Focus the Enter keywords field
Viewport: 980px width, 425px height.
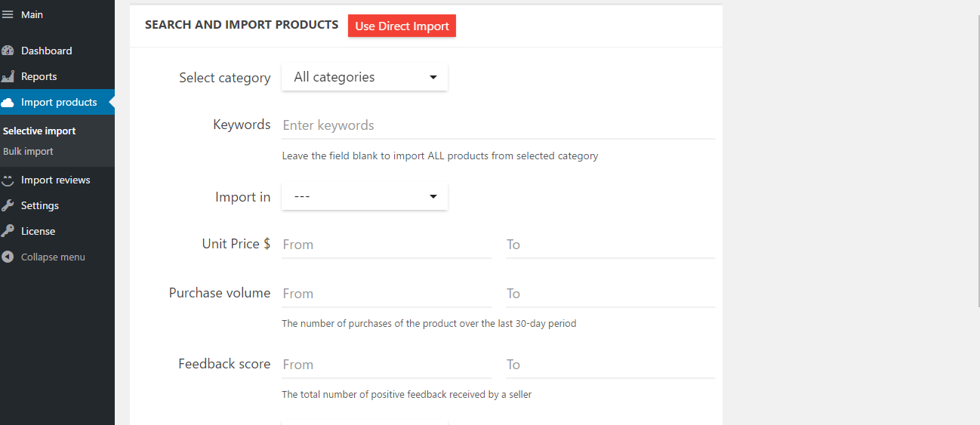coord(498,125)
